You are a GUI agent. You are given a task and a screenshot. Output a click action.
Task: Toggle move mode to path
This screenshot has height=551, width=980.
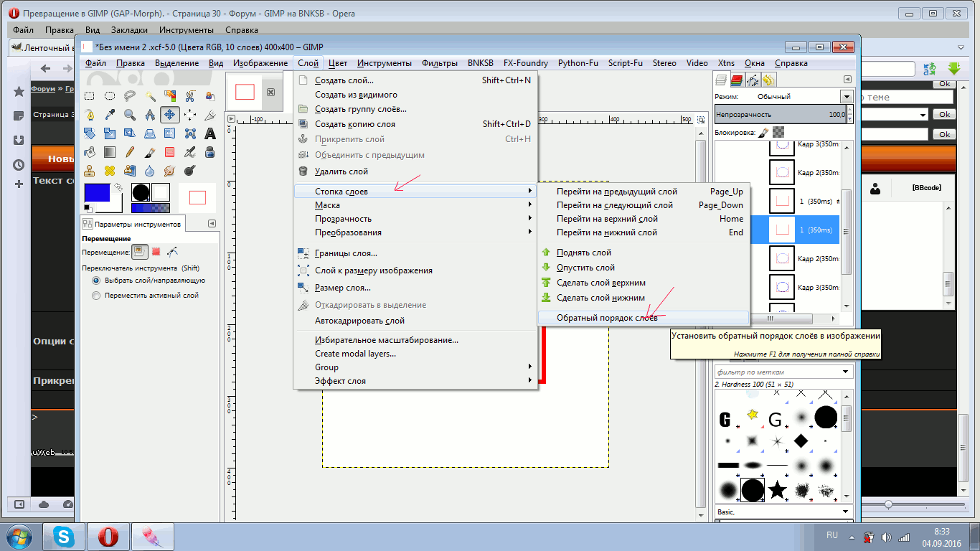tap(172, 252)
